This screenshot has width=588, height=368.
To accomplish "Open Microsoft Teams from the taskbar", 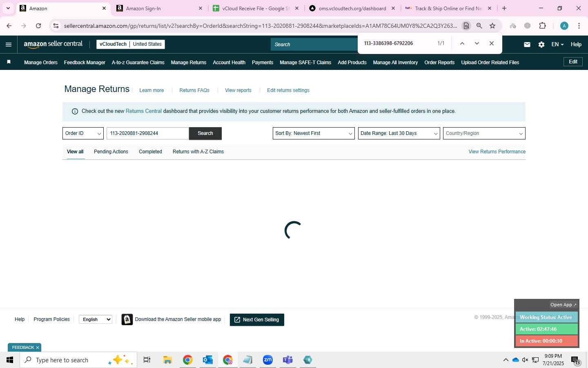I will coord(288,360).
